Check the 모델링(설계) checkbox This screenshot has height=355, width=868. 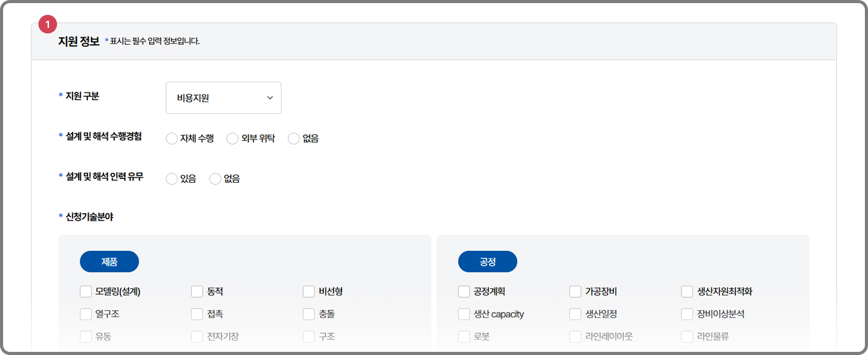tap(86, 292)
